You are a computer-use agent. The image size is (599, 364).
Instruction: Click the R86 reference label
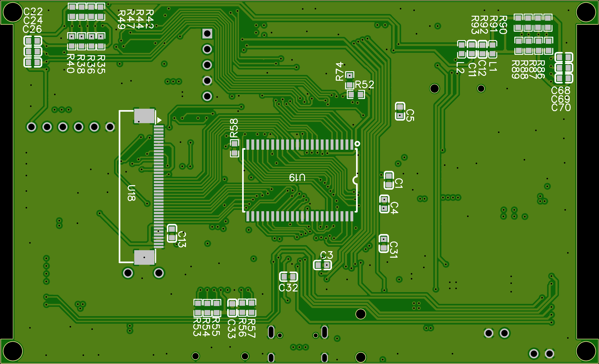click(x=541, y=69)
